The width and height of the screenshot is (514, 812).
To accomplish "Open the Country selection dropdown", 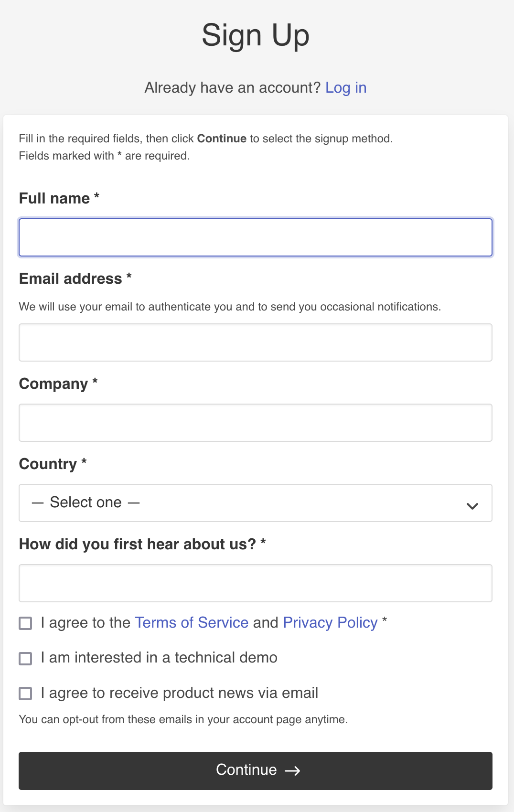I will coord(256,502).
